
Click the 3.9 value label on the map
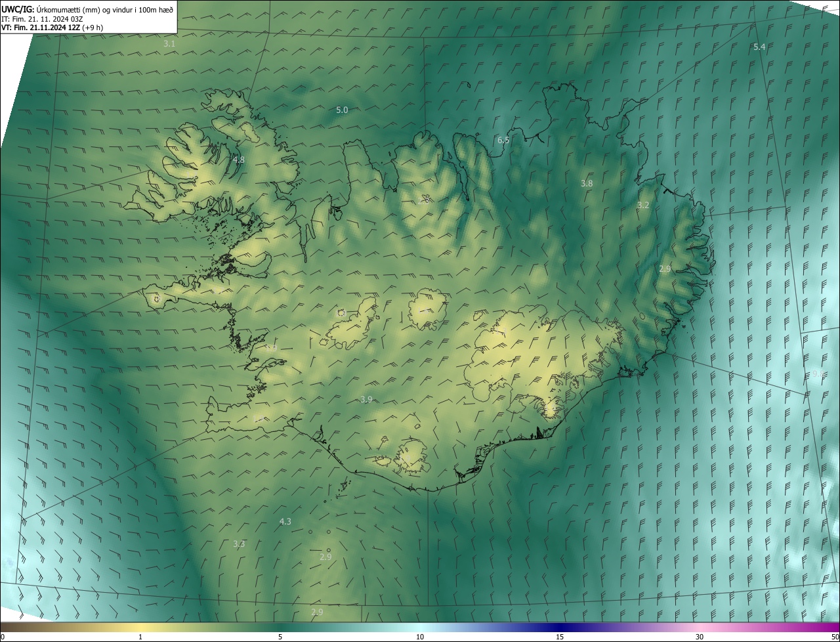click(366, 399)
